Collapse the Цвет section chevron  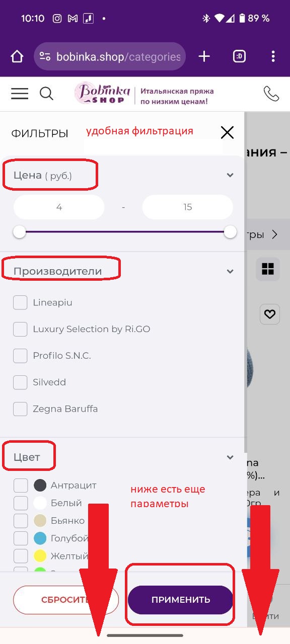click(230, 457)
